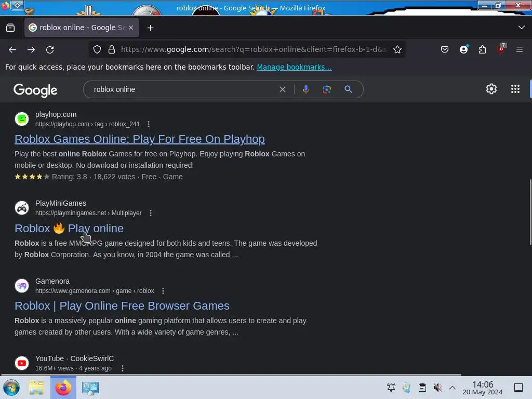Open the taskbar clock and calendar
This screenshot has width=532, height=399.
(483, 388)
